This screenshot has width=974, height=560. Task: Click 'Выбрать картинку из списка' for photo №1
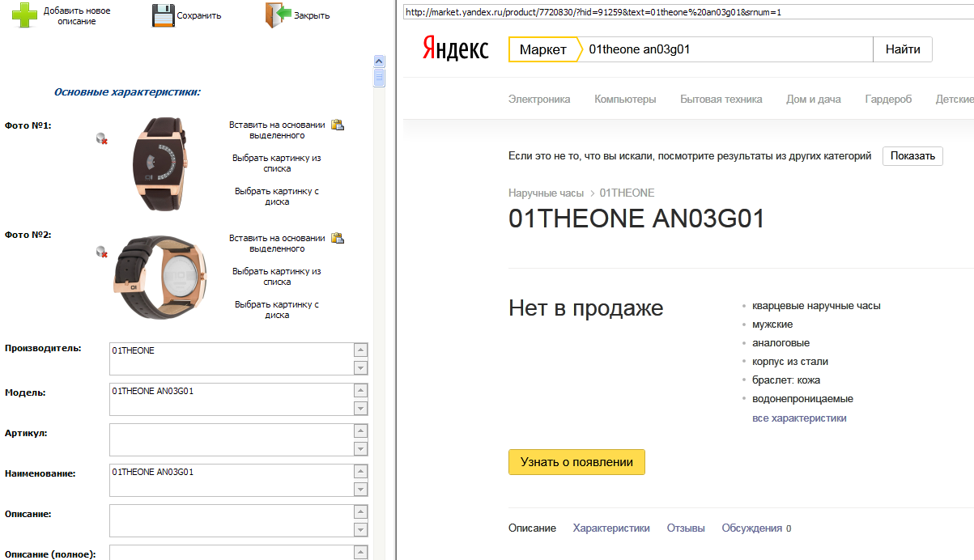277,163
